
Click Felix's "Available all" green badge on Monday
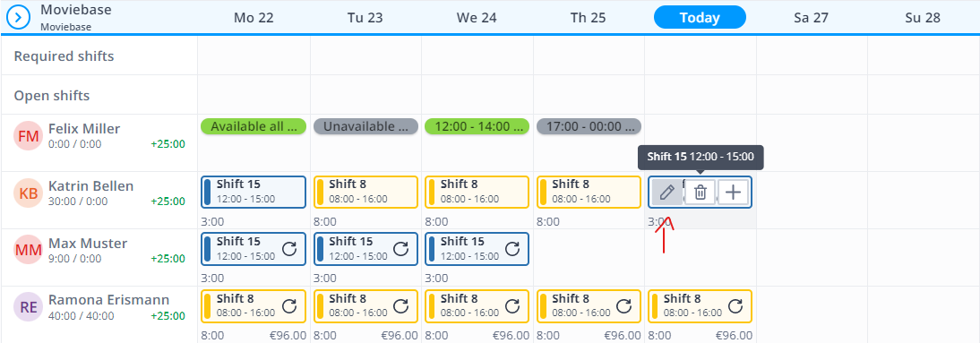pyautogui.click(x=254, y=127)
